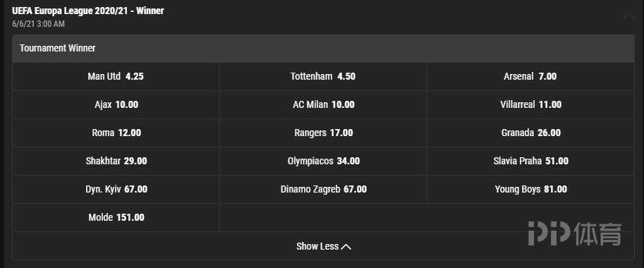The height and width of the screenshot is (268, 644).
Task: Choose Molde at 151.00 odds
Action: [x=116, y=217]
